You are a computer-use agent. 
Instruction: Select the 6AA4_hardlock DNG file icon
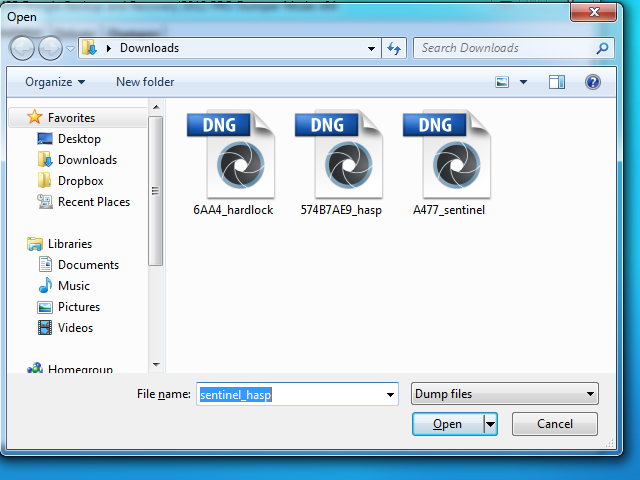[x=231, y=154]
